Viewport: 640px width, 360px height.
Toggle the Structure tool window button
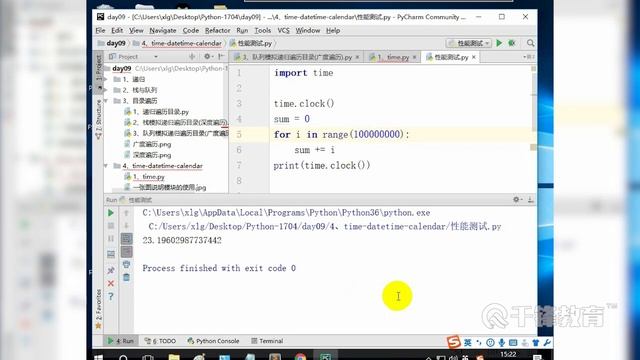coord(98,119)
